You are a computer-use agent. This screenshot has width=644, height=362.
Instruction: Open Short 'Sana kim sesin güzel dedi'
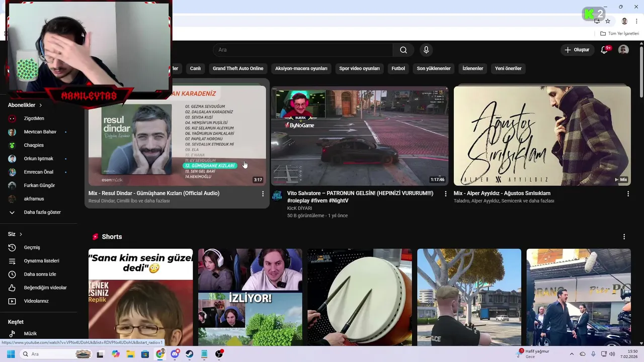tap(140, 297)
